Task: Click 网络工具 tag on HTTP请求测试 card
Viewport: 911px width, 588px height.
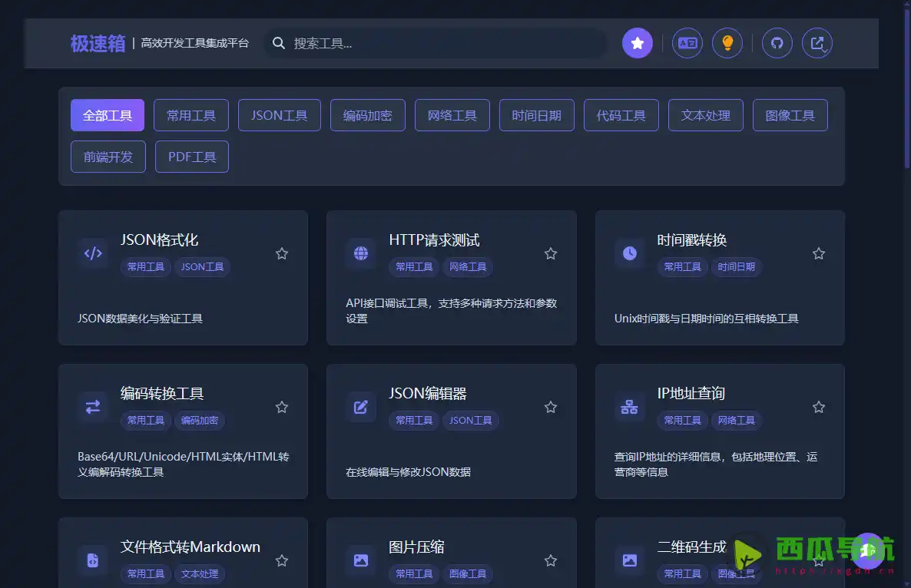Action: pyautogui.click(x=468, y=267)
